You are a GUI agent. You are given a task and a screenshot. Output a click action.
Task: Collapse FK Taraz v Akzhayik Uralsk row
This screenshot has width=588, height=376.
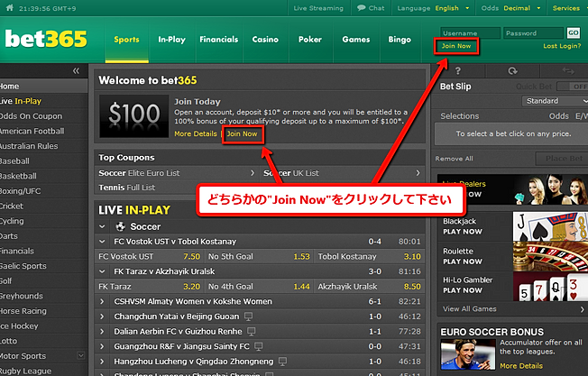click(102, 271)
